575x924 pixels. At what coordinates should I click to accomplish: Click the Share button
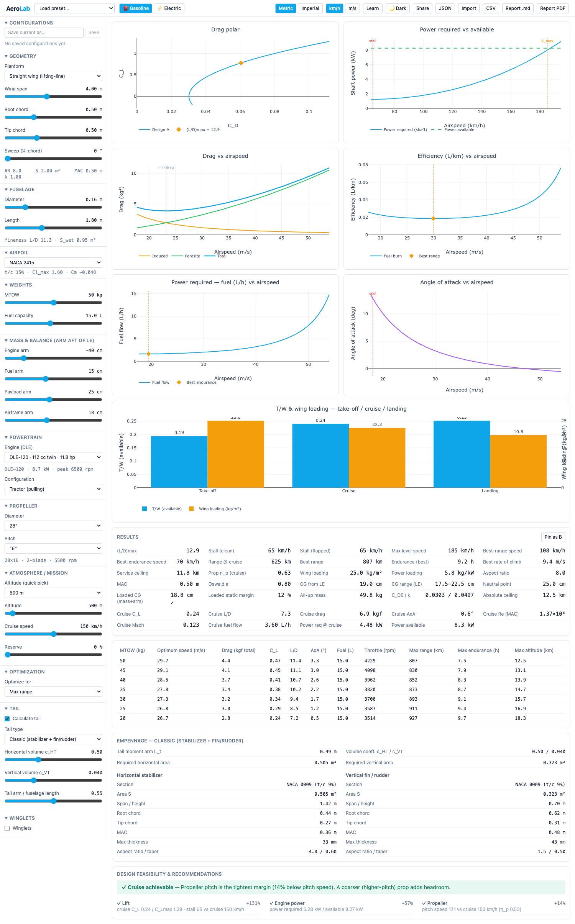click(x=422, y=8)
